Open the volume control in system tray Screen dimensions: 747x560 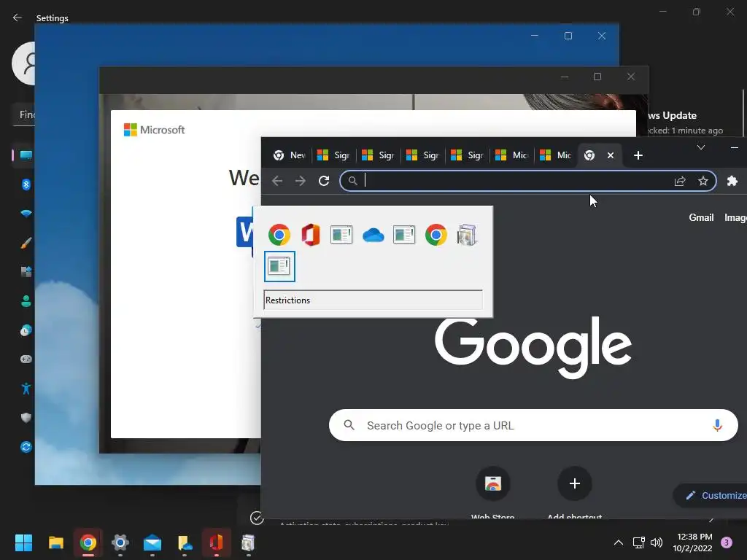point(657,542)
